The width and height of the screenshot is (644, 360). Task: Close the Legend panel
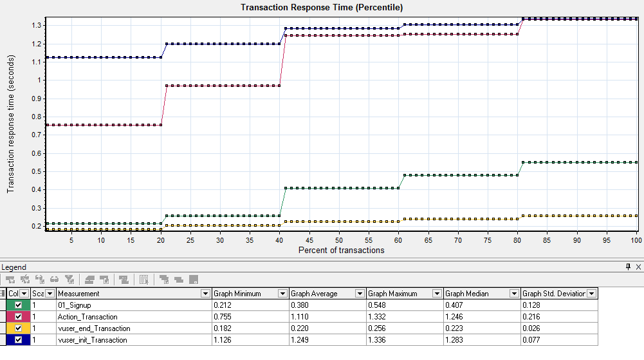[638, 267]
